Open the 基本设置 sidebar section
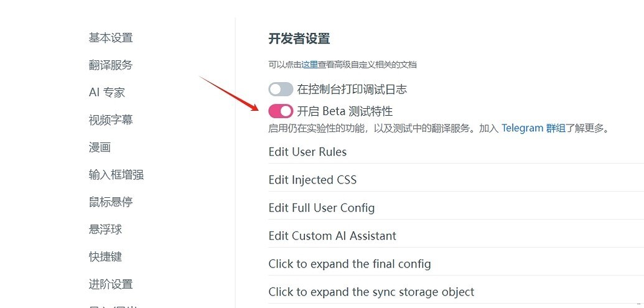 coord(111,38)
